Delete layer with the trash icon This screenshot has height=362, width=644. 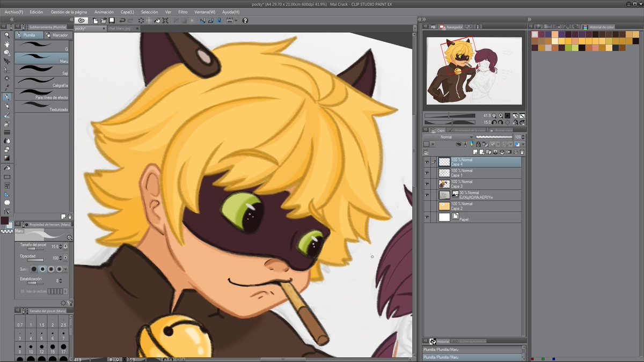click(x=522, y=152)
